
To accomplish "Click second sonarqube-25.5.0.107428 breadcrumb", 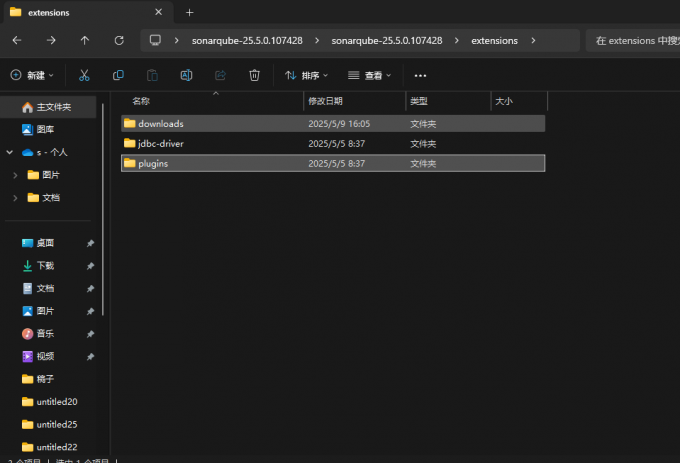I will pyautogui.click(x=387, y=40).
